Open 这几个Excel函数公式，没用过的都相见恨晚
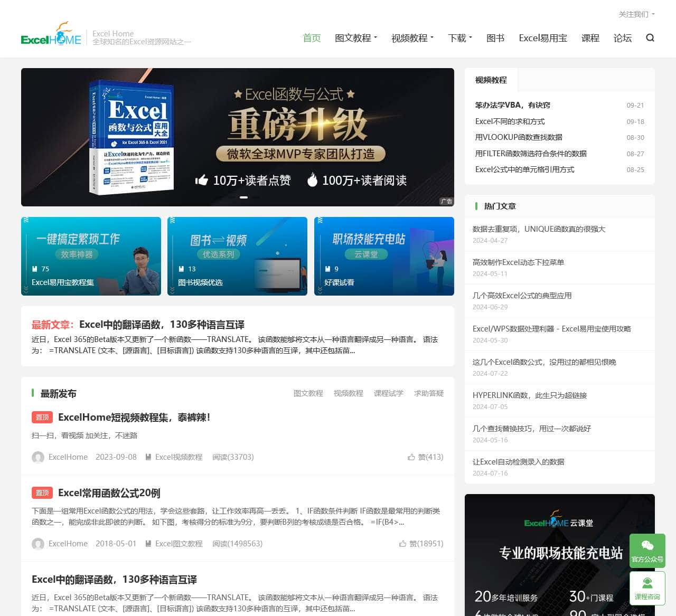This screenshot has width=676, height=616. [x=544, y=362]
